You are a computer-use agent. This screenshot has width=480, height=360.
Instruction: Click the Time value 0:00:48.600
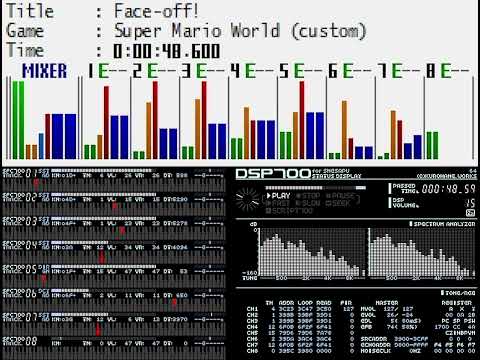tap(167, 51)
